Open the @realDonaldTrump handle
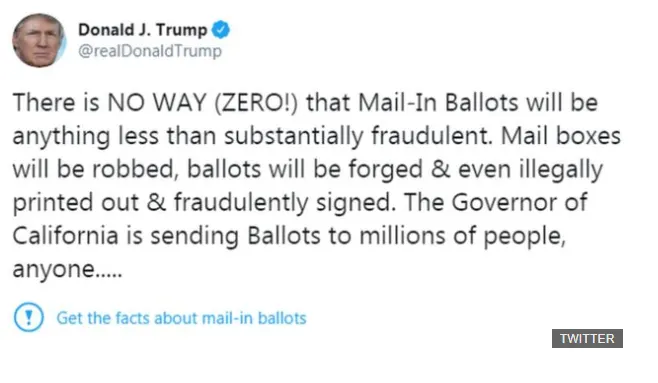 point(150,51)
